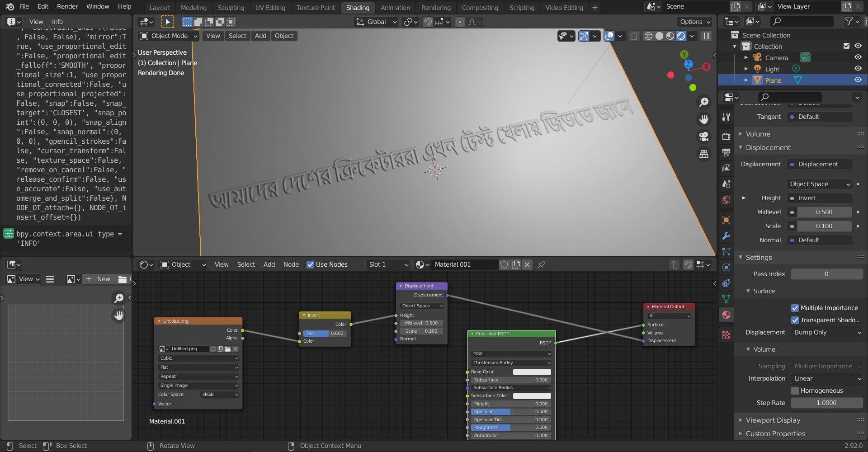The height and width of the screenshot is (452, 868).
Task: Open the Render menu
Action: (67, 6)
